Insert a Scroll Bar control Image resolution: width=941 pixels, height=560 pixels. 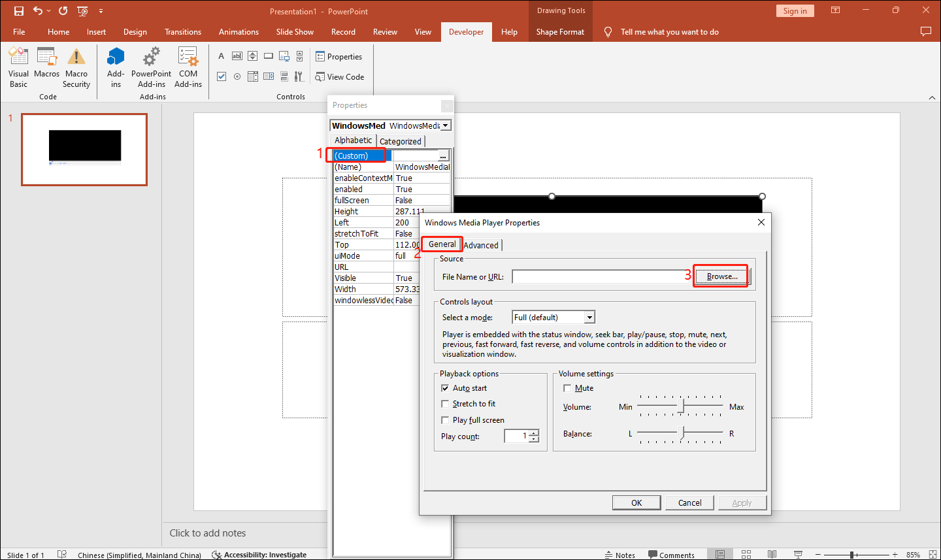pyautogui.click(x=299, y=56)
